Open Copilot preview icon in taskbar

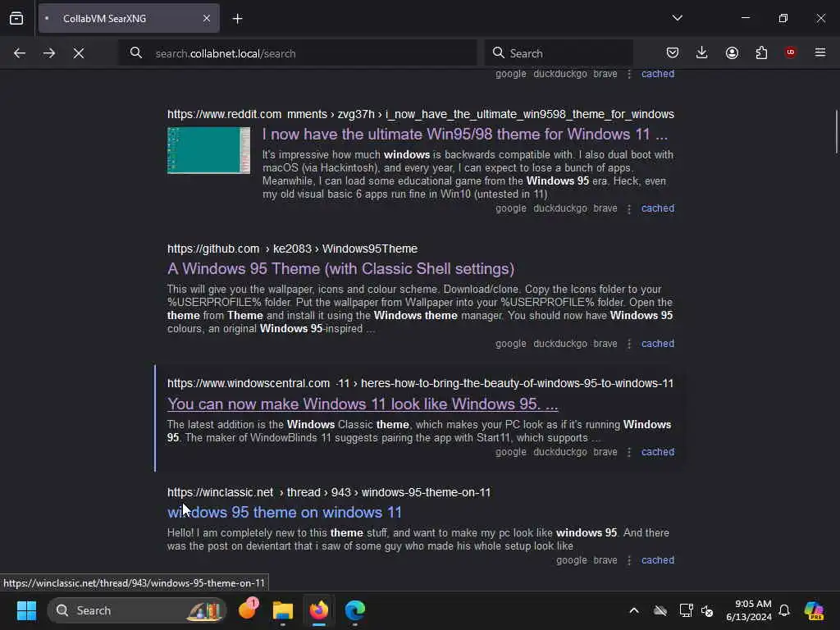click(814, 610)
